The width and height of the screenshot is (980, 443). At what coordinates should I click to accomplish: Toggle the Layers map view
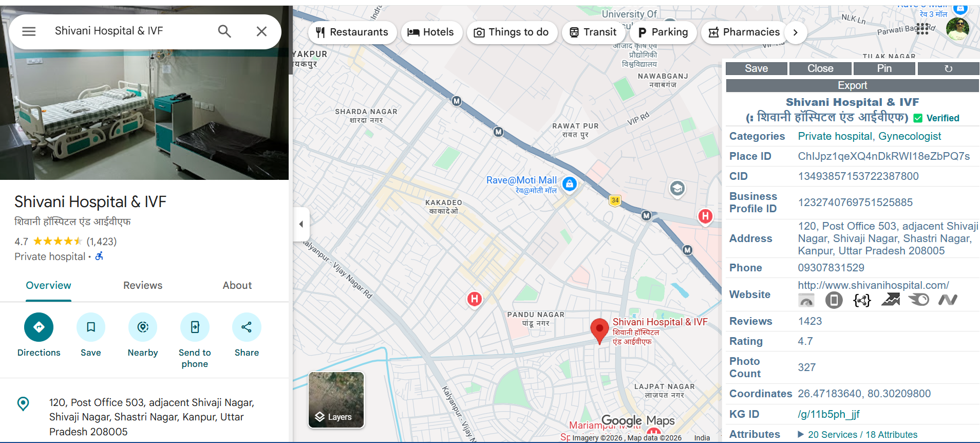pos(336,400)
